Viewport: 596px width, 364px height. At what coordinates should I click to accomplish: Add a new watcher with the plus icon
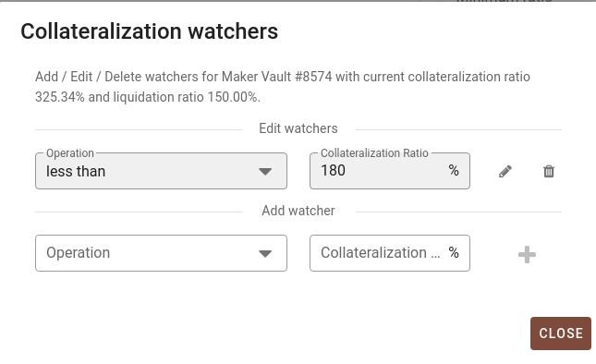pos(527,254)
